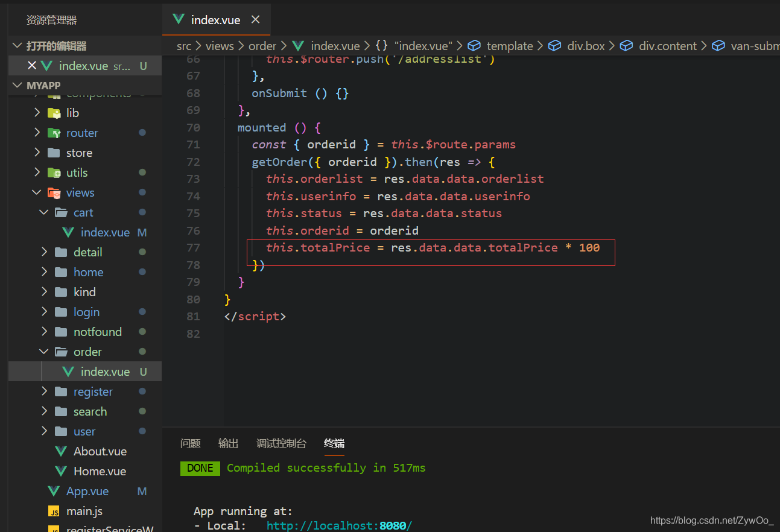Open main.js file

(x=84, y=511)
